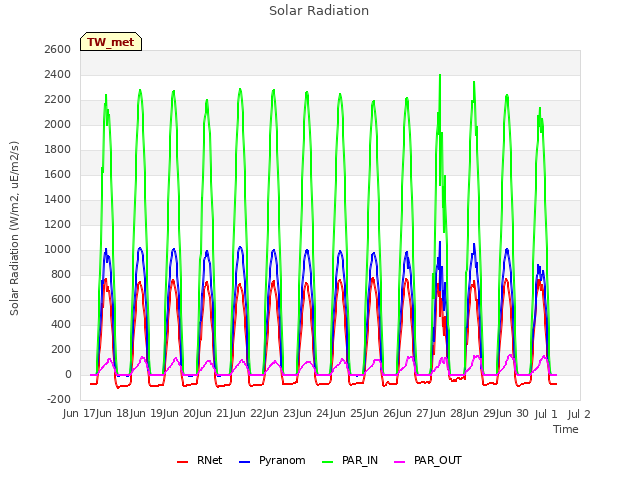Click the -200 y-axis tick label
The image size is (640, 480).
(59, 399)
